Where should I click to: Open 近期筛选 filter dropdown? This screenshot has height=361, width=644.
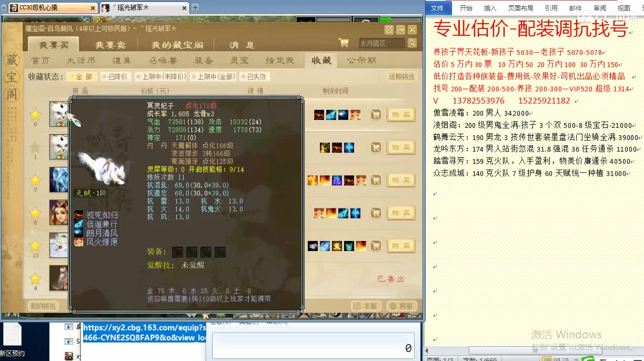pyautogui.click(x=402, y=76)
